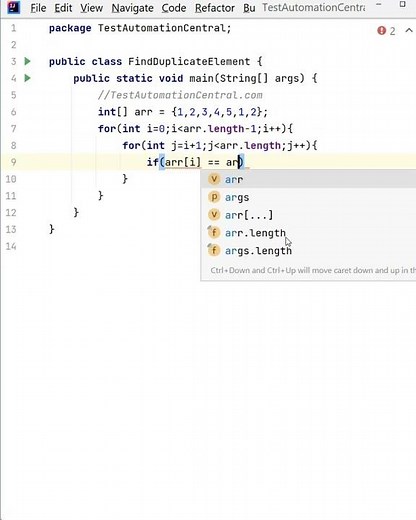
Task: Open the File menu
Action: click(38, 8)
